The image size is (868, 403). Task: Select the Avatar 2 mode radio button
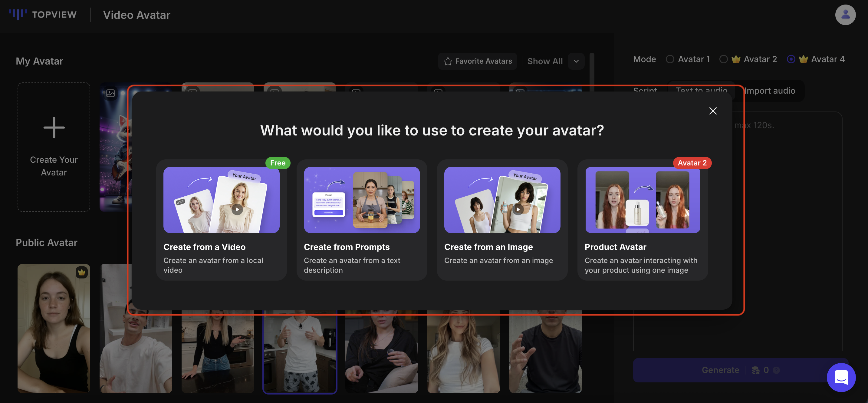(724, 59)
